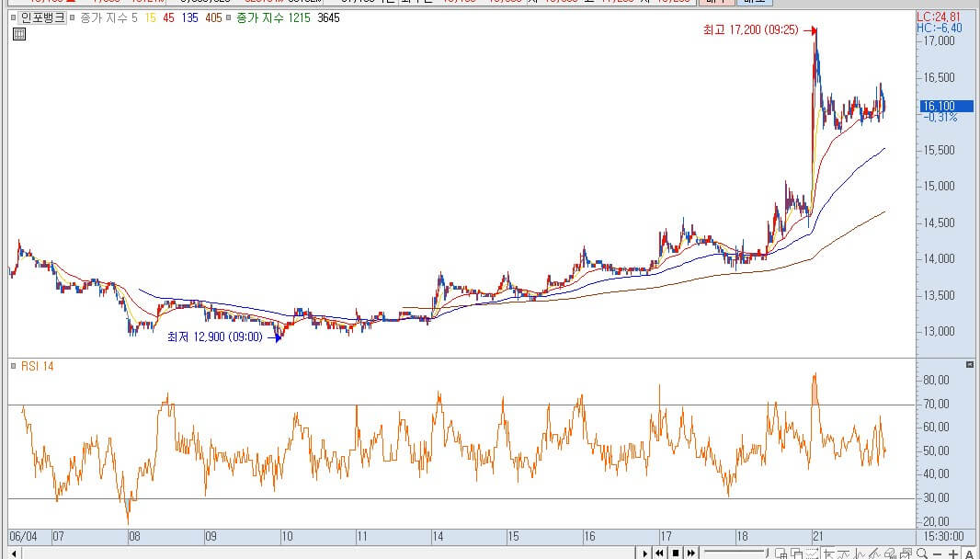The height and width of the screenshot is (559, 980).
Task: Click the A auto-scale button
Action: tap(969, 554)
